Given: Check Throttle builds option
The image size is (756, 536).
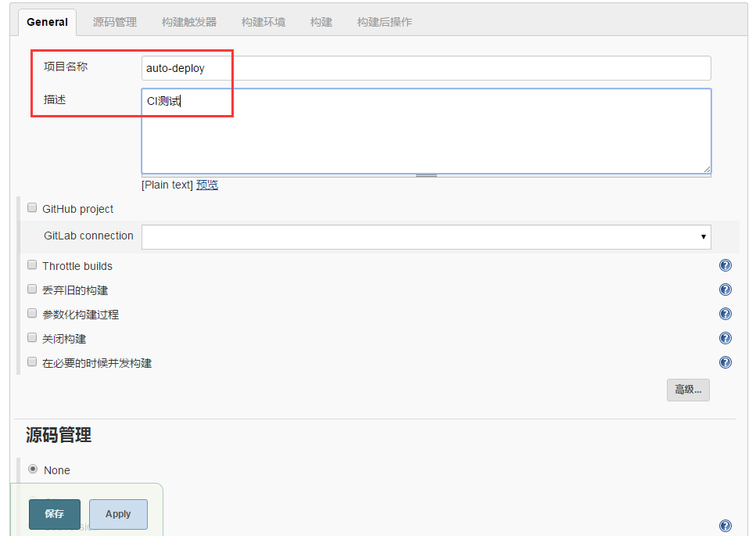Looking at the screenshot, I should 32,264.
